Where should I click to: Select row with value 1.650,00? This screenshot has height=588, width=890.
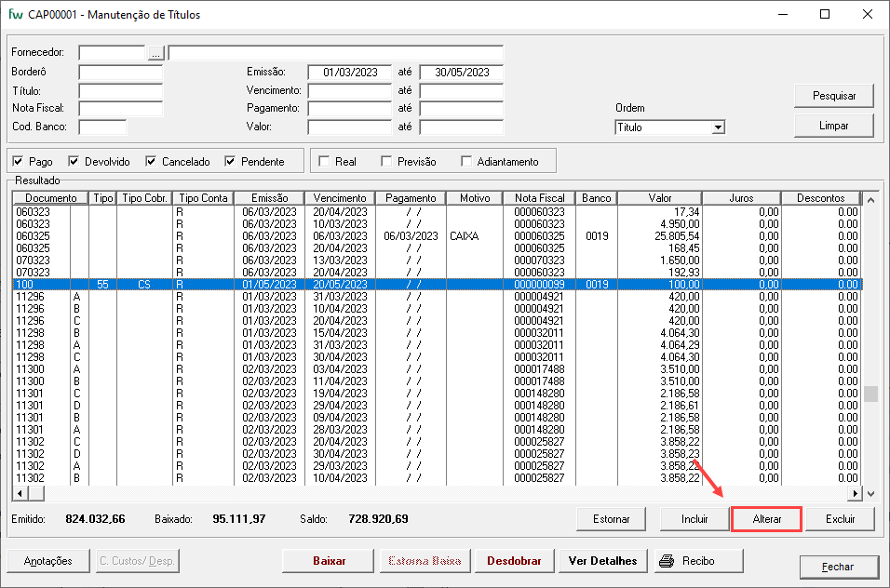click(438, 261)
